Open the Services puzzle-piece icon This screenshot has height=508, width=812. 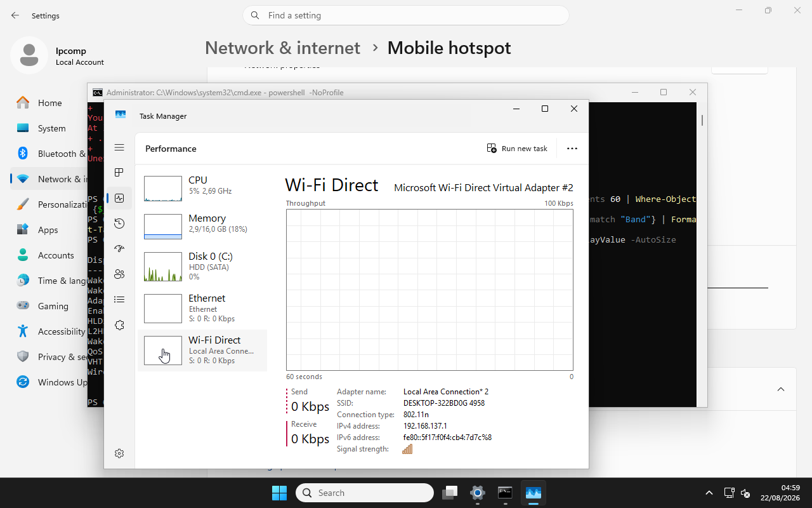[119, 325]
